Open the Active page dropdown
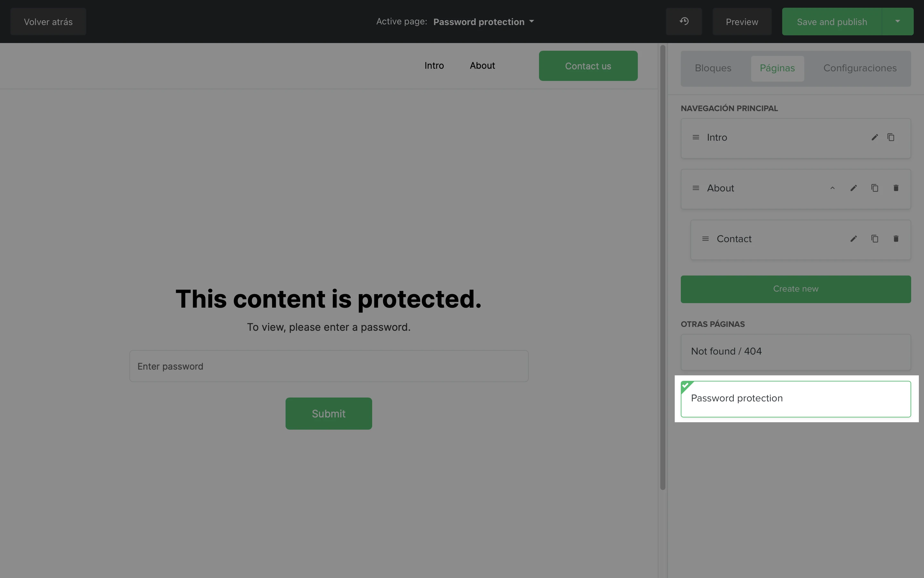This screenshot has width=924, height=578. point(484,22)
